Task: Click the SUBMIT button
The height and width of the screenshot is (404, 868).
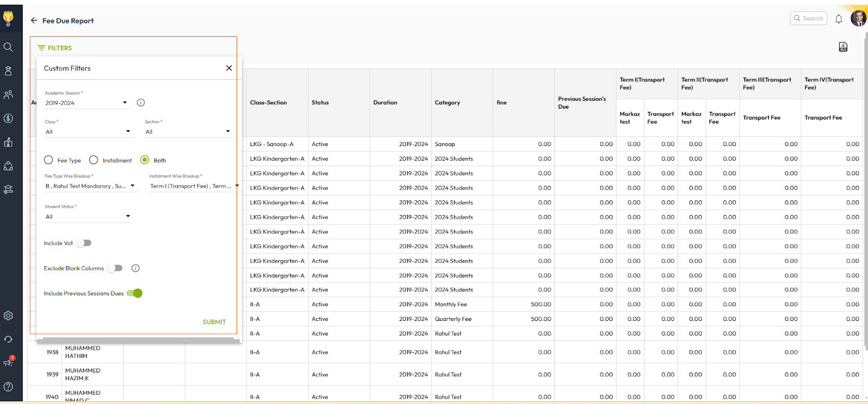Action: tap(214, 322)
